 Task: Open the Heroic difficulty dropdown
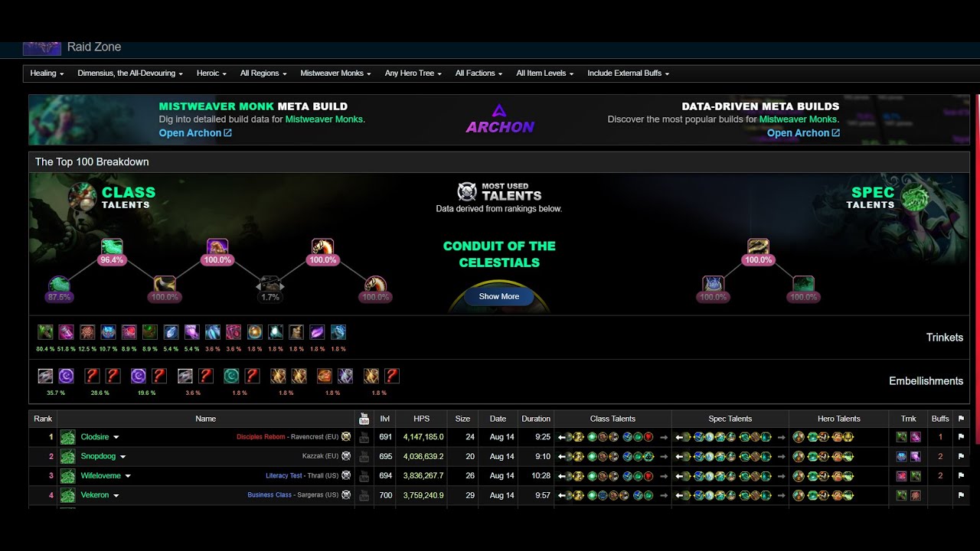click(212, 73)
